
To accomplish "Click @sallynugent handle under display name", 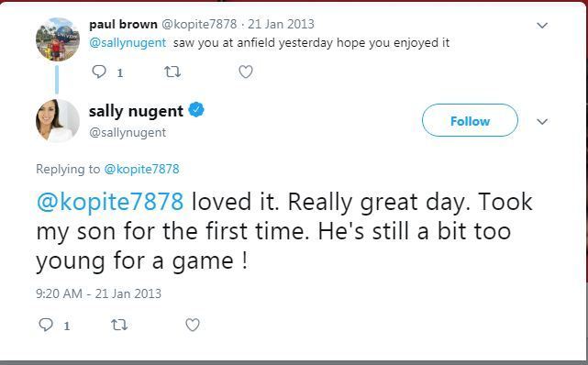I will 128,133.
